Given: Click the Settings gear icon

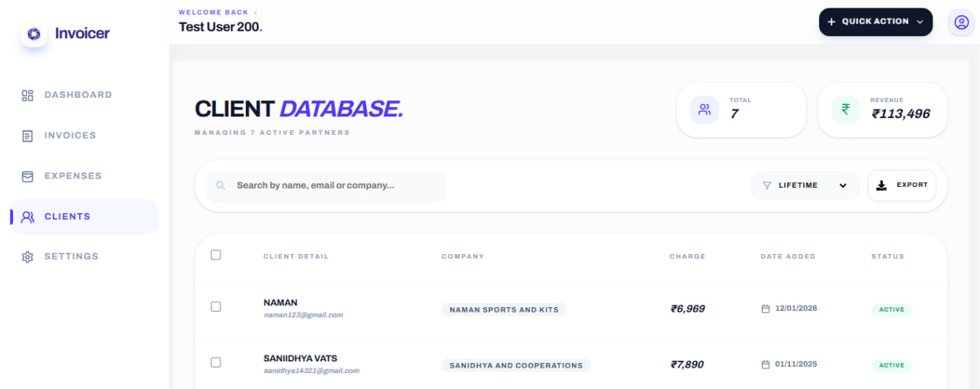Looking at the screenshot, I should point(28,257).
